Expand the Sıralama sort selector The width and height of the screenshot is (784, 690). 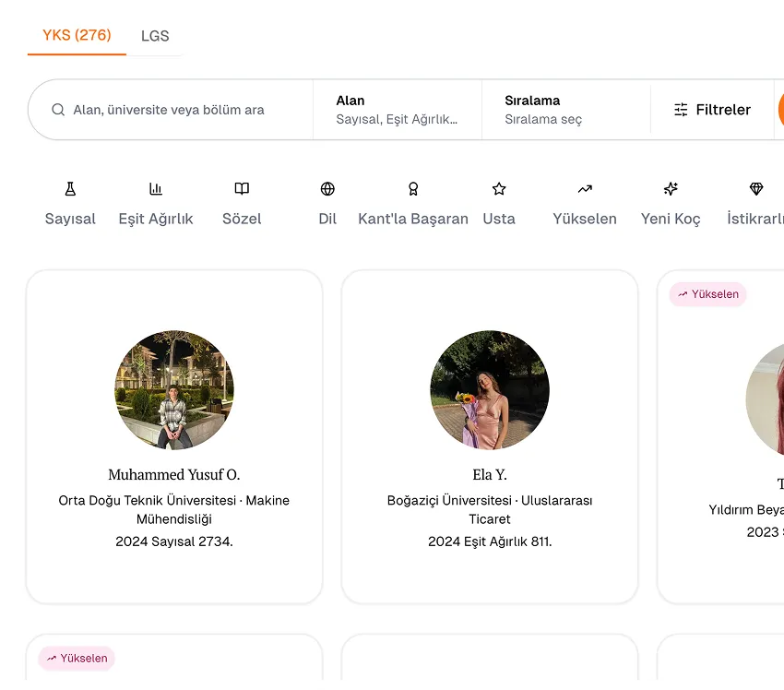[565, 110]
